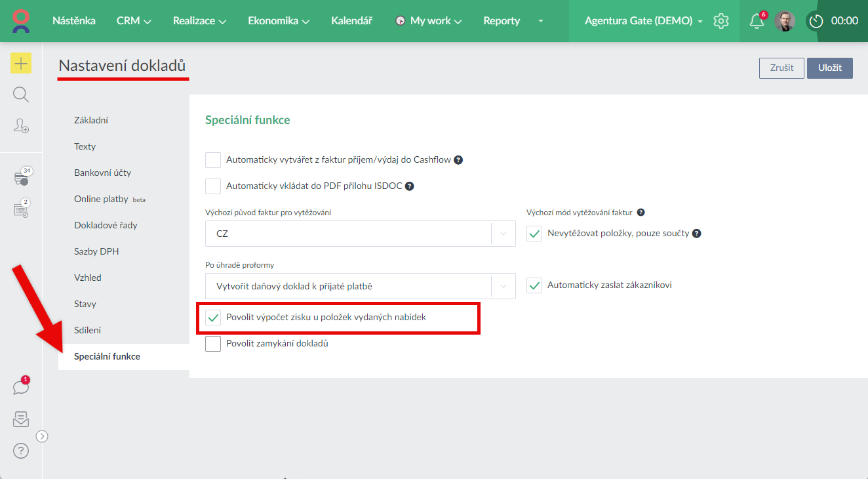Screen dimensions: 868x479
Task: Open the 'Po úhradě proformy' dropdown
Action: pyautogui.click(x=503, y=286)
